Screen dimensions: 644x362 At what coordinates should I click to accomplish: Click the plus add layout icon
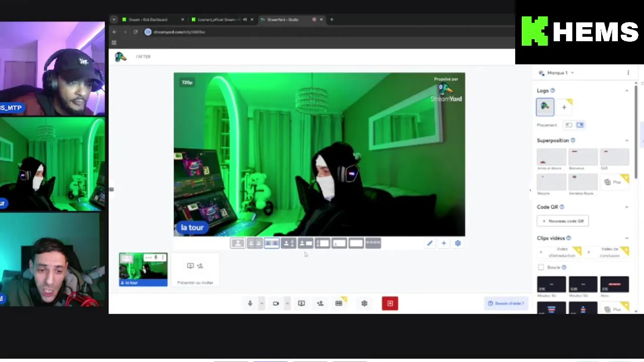tap(444, 243)
